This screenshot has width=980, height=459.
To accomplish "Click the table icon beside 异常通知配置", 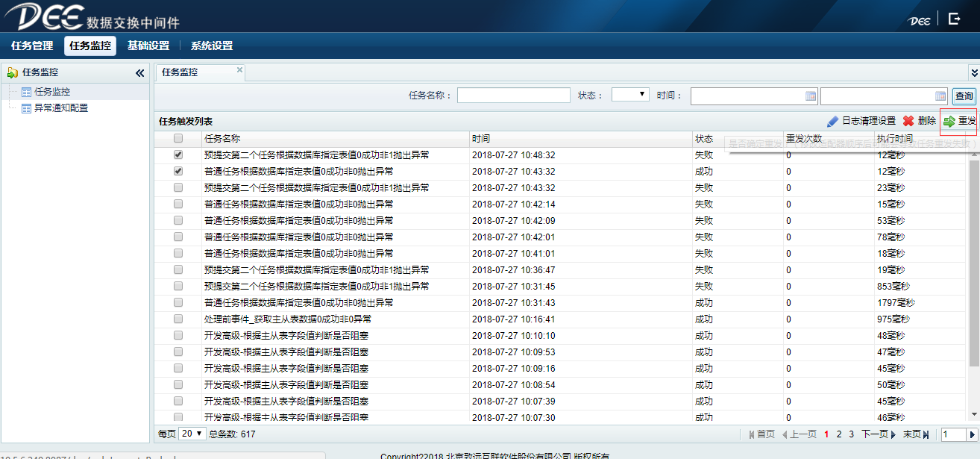I will click(x=27, y=108).
